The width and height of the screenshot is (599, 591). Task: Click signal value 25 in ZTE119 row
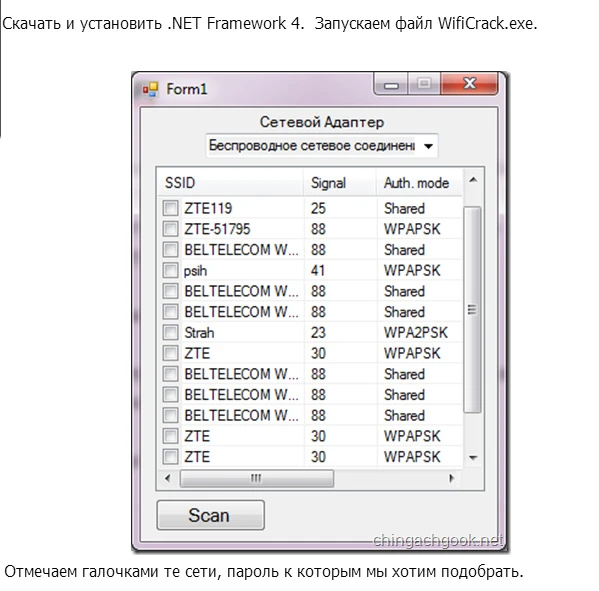point(318,209)
